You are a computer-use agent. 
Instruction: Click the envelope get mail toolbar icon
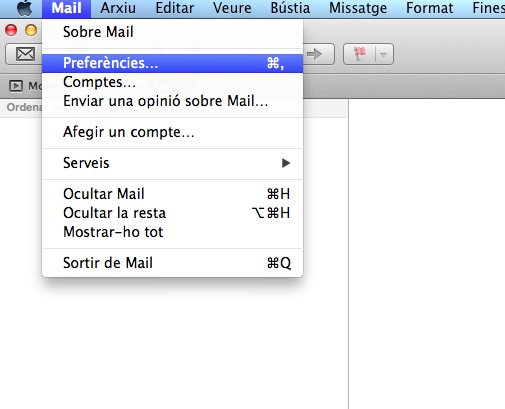25,54
